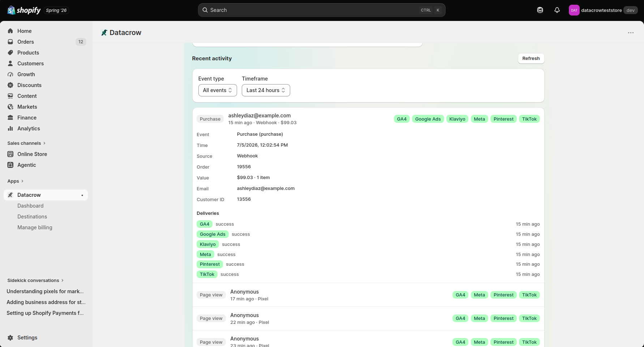Click the Discounts badge icon
The image size is (644, 347).
coord(10,85)
